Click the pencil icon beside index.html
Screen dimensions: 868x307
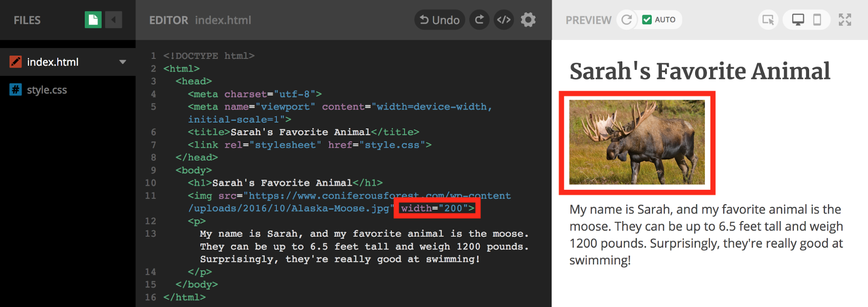point(16,62)
